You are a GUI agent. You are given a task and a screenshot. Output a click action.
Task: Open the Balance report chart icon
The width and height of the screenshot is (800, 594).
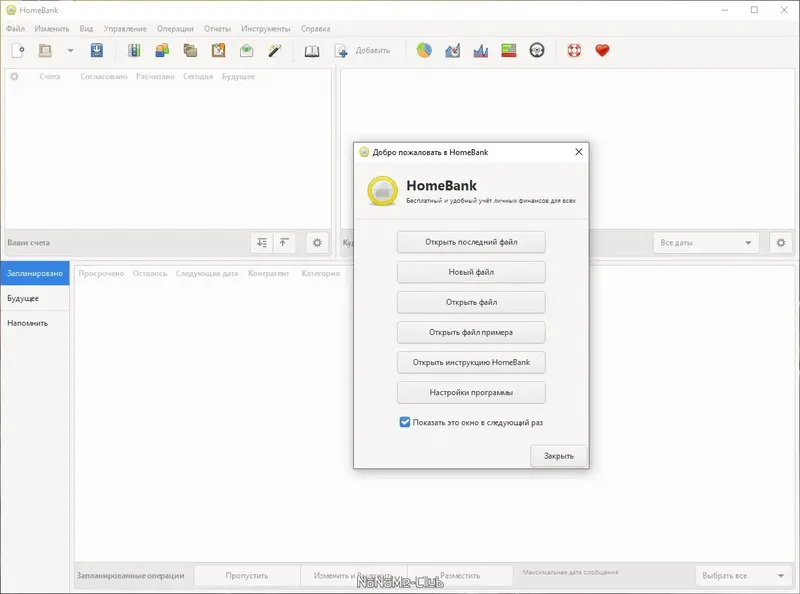click(x=481, y=50)
